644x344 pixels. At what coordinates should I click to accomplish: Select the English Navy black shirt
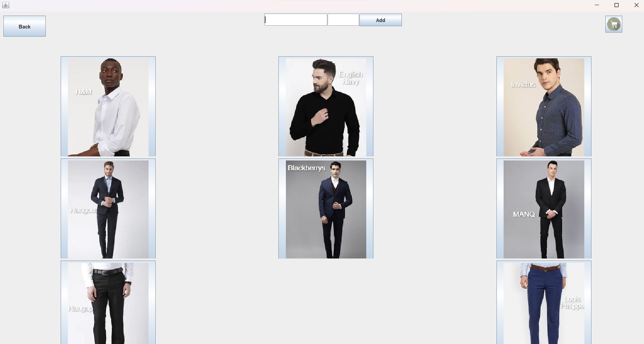pos(325,106)
